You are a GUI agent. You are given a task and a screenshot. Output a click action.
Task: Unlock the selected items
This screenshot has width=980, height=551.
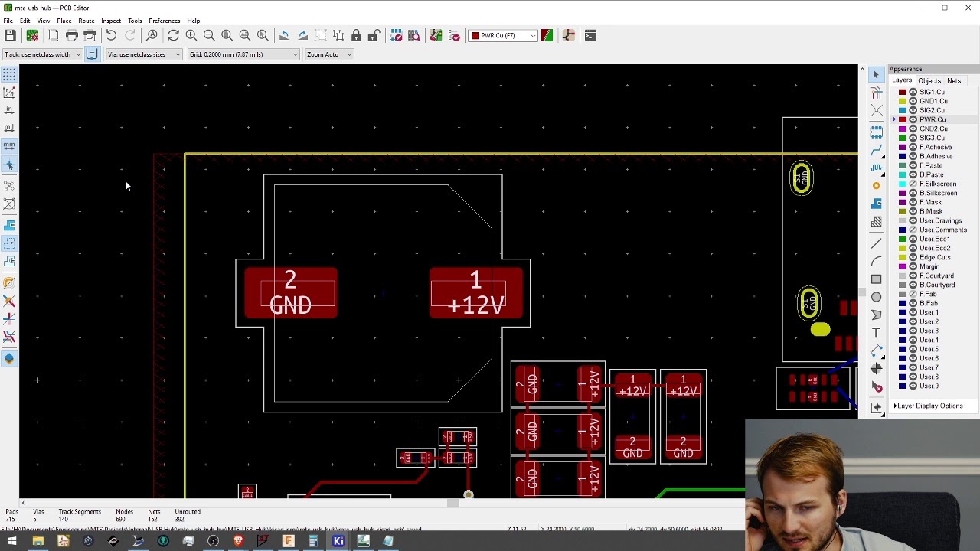point(374,35)
